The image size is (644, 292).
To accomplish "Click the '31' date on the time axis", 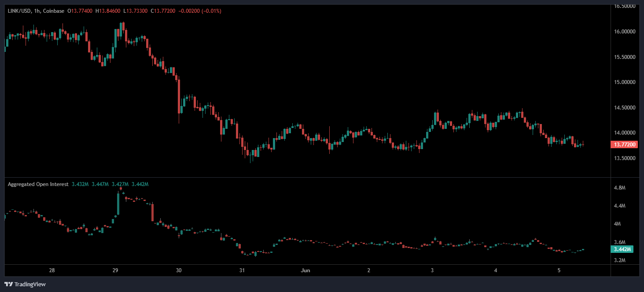I will click(242, 270).
